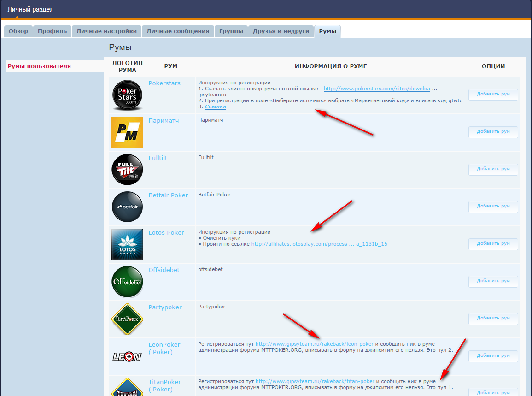Click the Румы page heading

120,47
